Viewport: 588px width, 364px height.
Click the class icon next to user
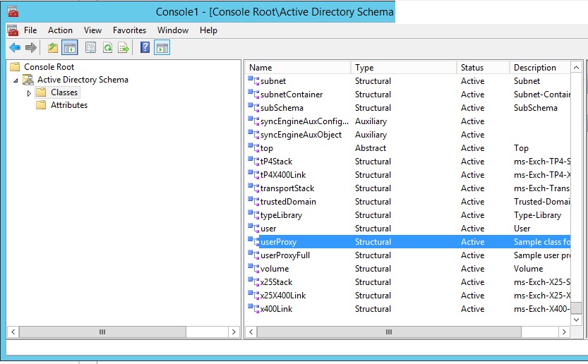(253, 228)
